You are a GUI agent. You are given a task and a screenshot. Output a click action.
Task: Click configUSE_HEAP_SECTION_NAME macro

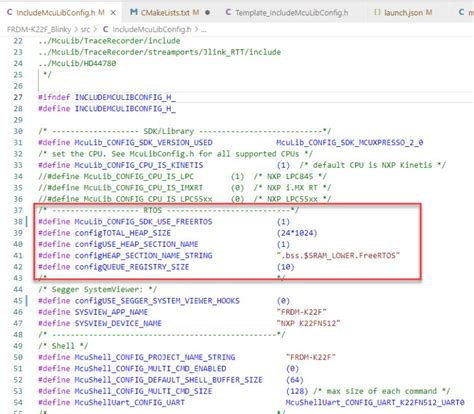click(x=136, y=244)
